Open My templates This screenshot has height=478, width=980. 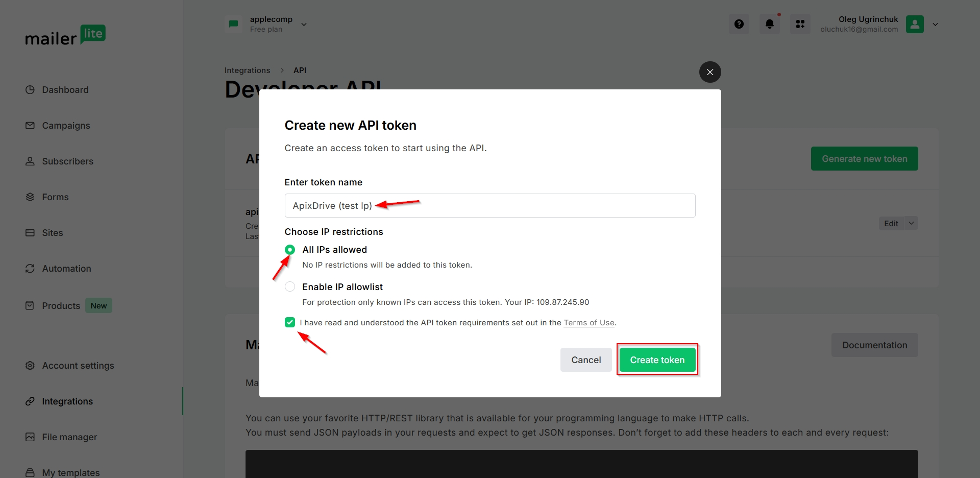pyautogui.click(x=71, y=473)
